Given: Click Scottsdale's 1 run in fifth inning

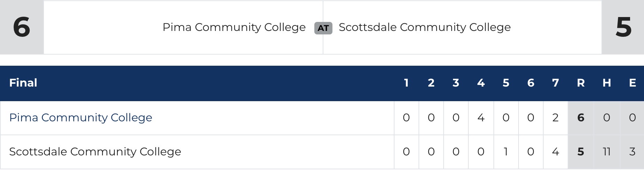Looking at the screenshot, I should [x=506, y=152].
